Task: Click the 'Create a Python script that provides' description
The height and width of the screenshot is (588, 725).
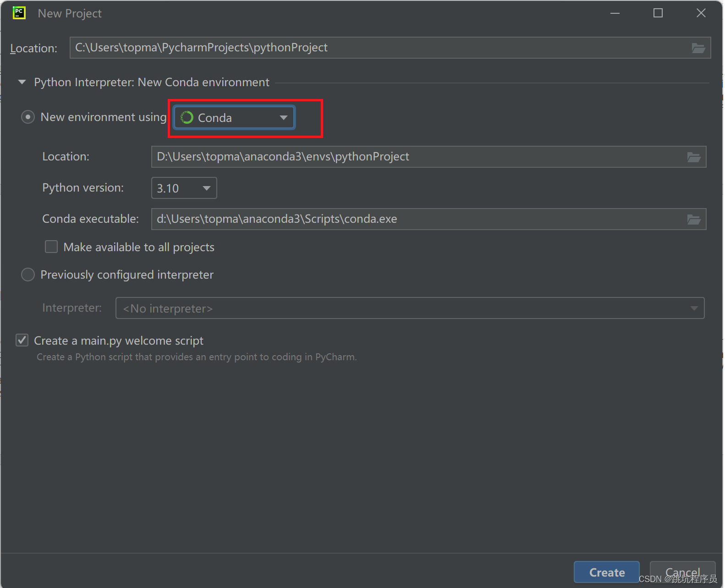Action: [197, 357]
